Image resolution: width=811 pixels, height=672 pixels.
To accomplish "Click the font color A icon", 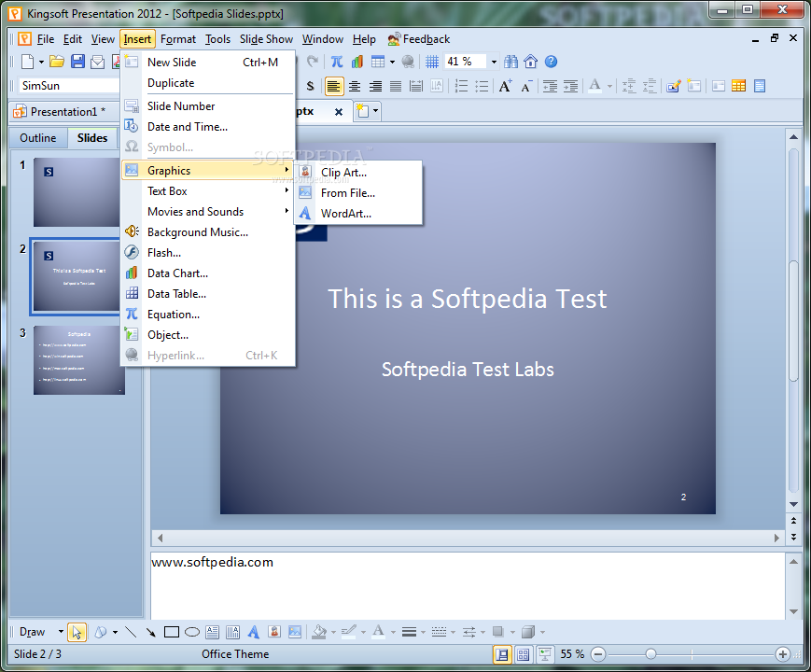I will pos(595,86).
